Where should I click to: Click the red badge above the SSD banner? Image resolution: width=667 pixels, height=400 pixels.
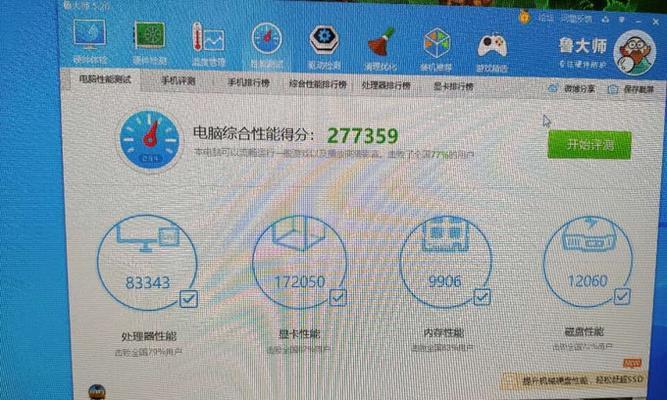pyautogui.click(x=631, y=363)
